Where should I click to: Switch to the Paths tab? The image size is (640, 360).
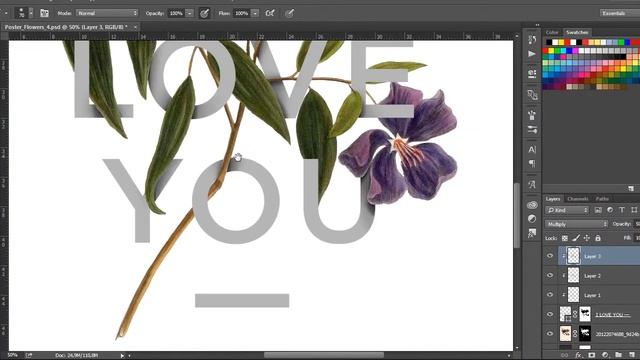(x=602, y=199)
